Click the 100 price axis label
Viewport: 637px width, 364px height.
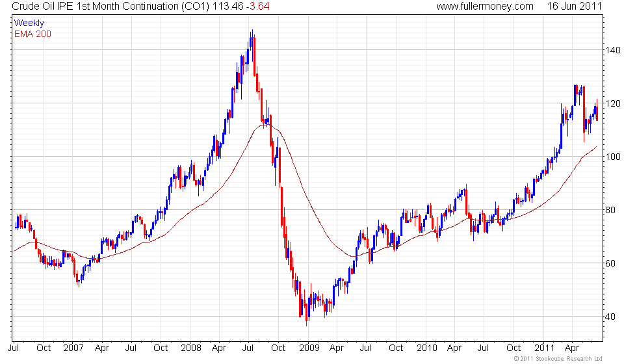click(x=612, y=157)
